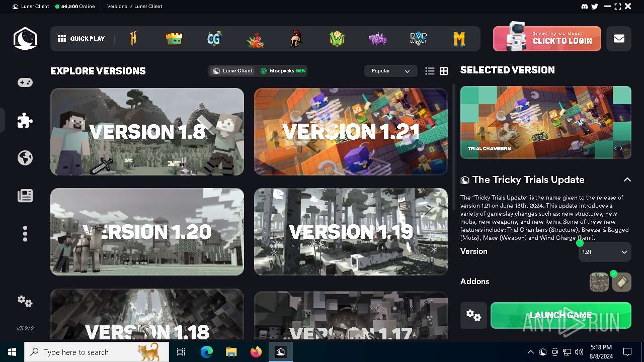Open Task View on taskbar

click(x=181, y=352)
